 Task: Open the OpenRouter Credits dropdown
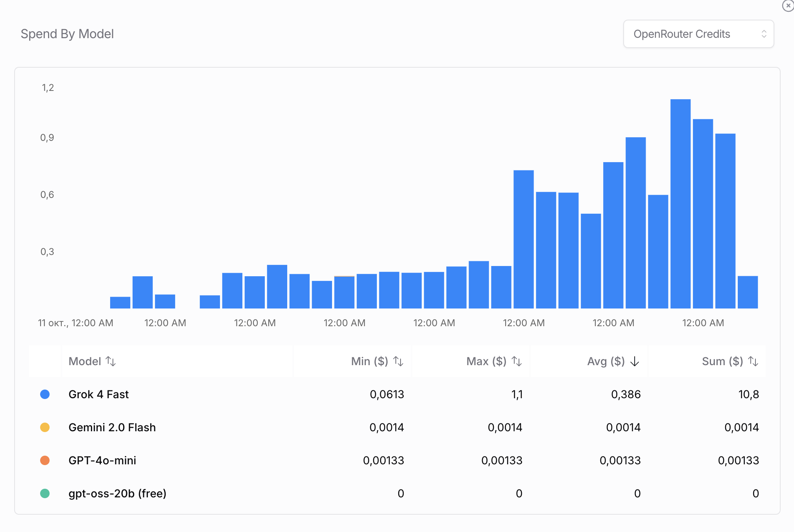[x=698, y=34]
